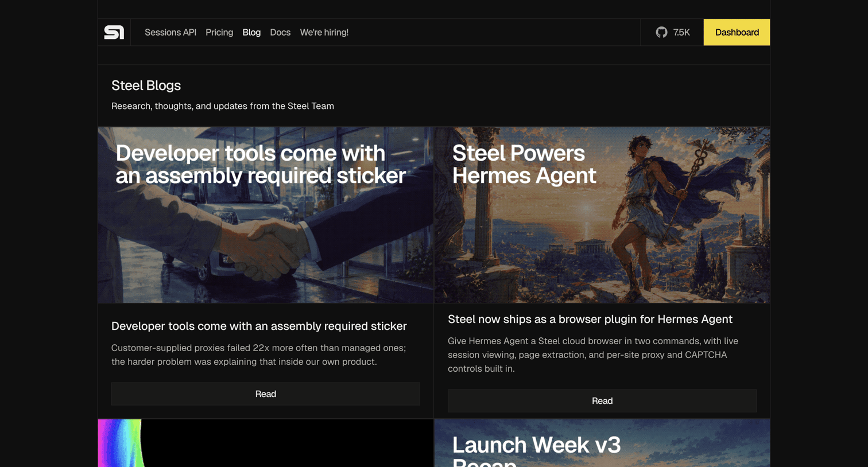Click 'Research, thoughts, and updates from the Steel Team'
This screenshot has width=868, height=467.
click(223, 106)
